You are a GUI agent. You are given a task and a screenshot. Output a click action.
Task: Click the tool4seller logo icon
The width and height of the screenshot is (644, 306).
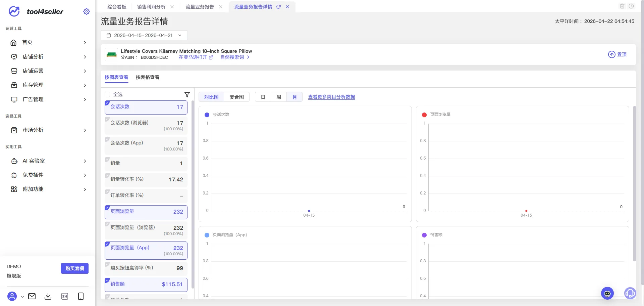pos(14,11)
